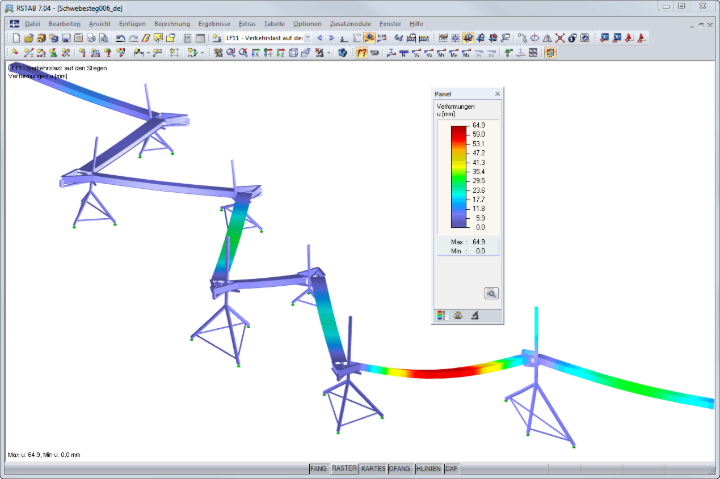720x479 pixels.
Task: Toggle the show result values icon
Action: coord(382,38)
